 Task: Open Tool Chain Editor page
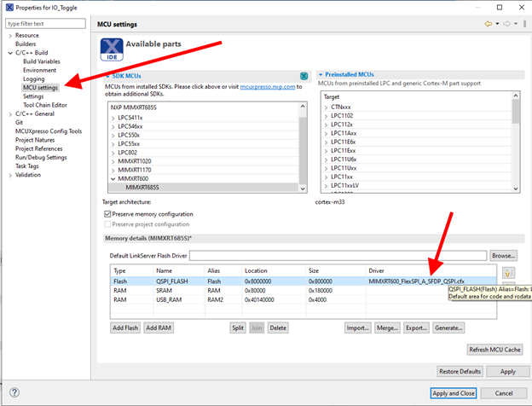point(45,105)
